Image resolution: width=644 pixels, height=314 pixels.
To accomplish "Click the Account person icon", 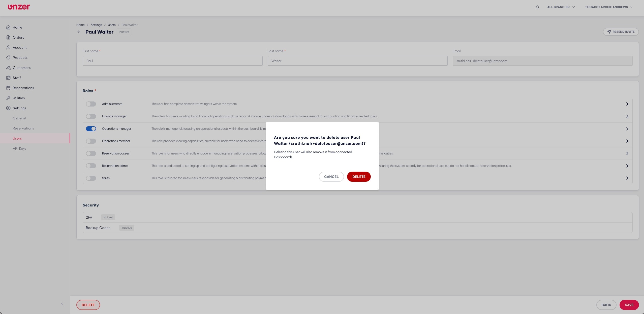I will click(x=8, y=47).
